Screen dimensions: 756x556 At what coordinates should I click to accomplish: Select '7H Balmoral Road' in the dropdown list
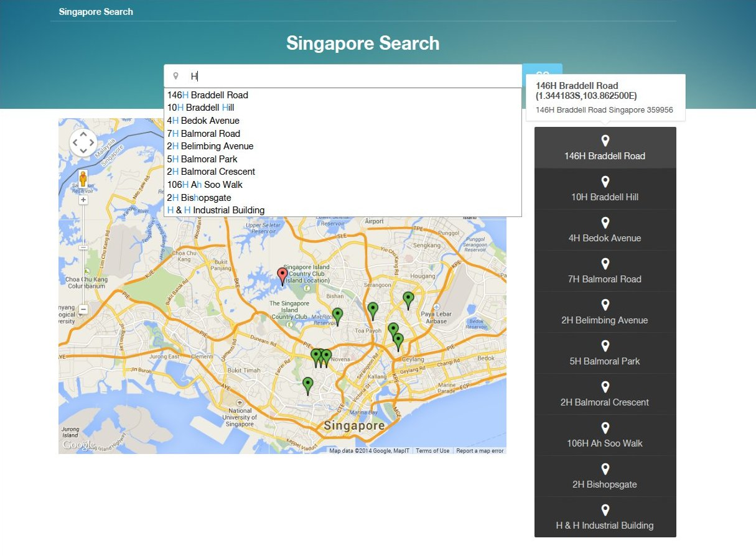point(203,134)
